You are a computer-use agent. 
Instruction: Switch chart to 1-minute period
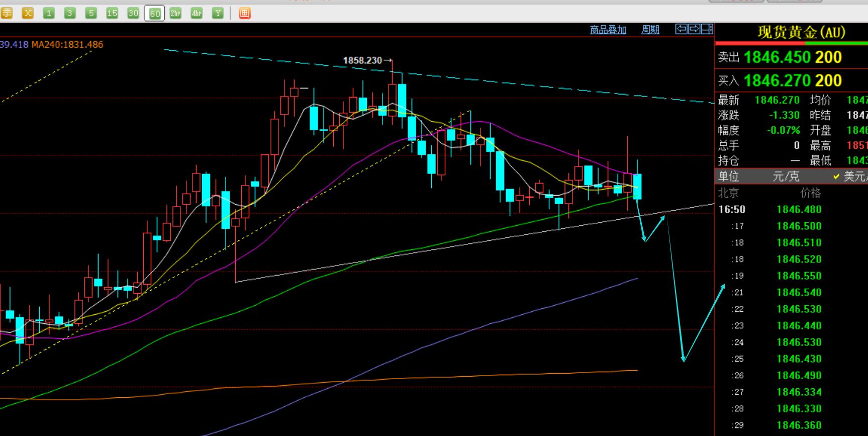(49, 14)
